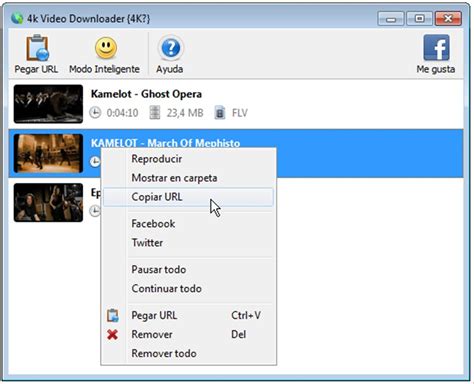Close the 4k Video Downloader window
474x384 pixels.
pos(448,19)
